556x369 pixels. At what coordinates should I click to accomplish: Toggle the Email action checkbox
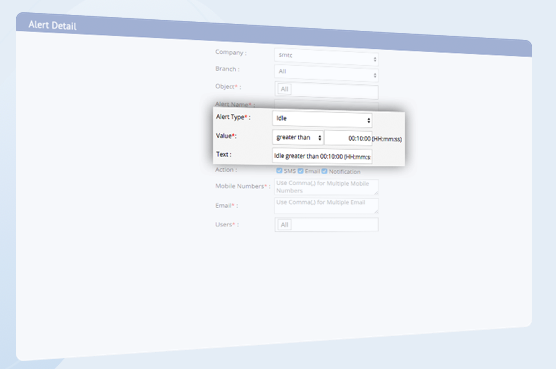[300, 171]
